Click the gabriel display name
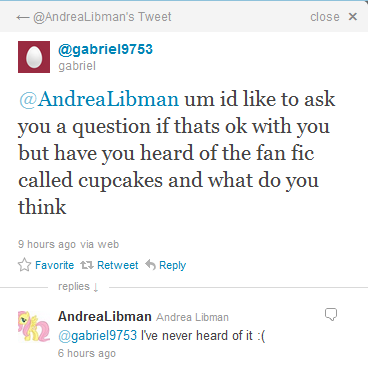Screen dimensions: 368x371 [77, 66]
